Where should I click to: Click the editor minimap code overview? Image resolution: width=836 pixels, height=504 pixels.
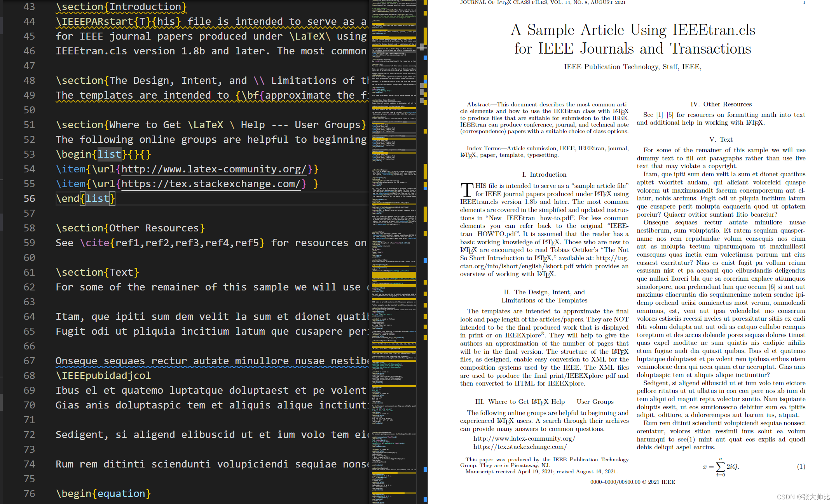click(394, 252)
